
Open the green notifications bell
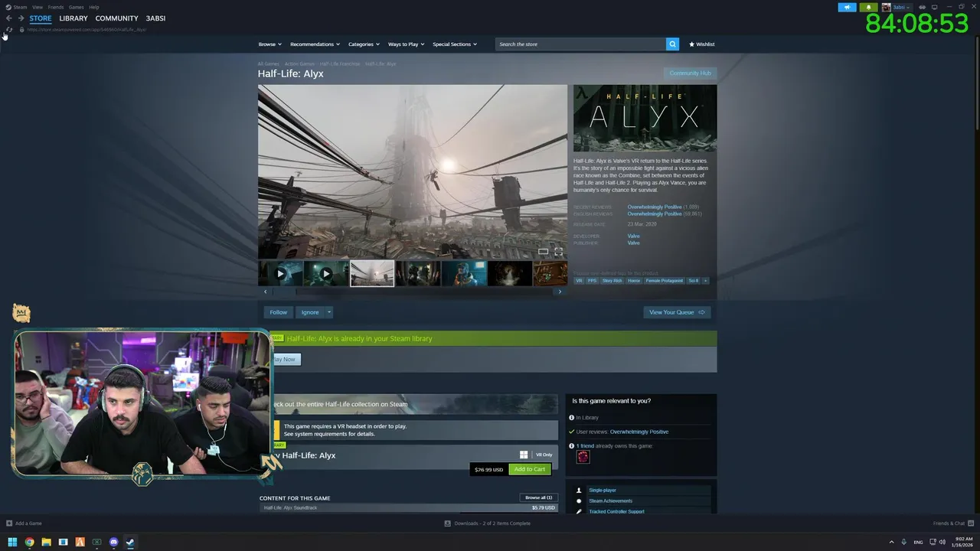(x=868, y=7)
